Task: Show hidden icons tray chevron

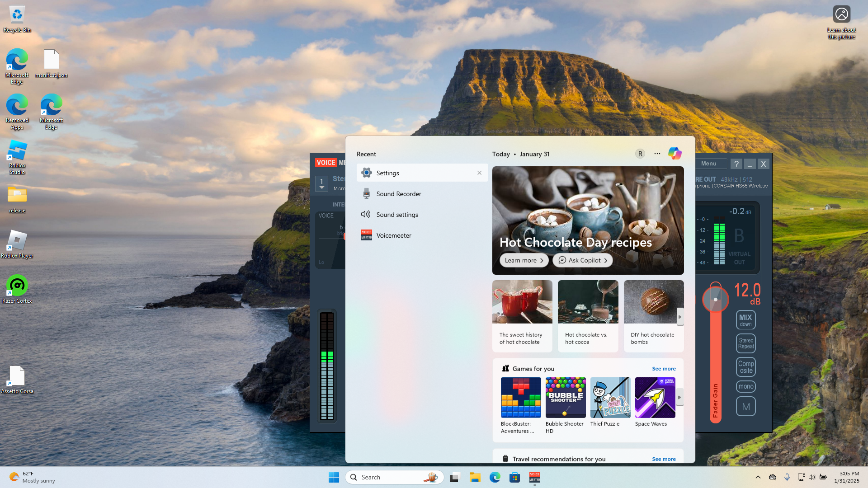Action: coord(758,477)
